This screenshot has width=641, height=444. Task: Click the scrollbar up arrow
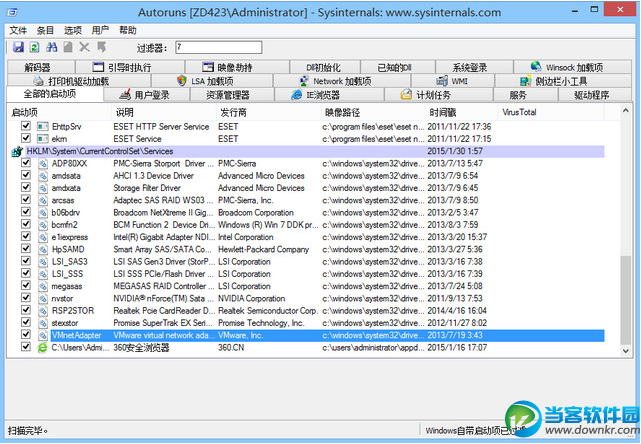point(625,111)
